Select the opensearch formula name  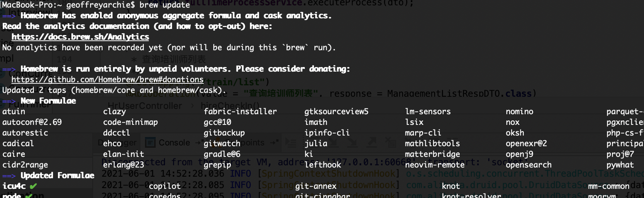point(529,165)
